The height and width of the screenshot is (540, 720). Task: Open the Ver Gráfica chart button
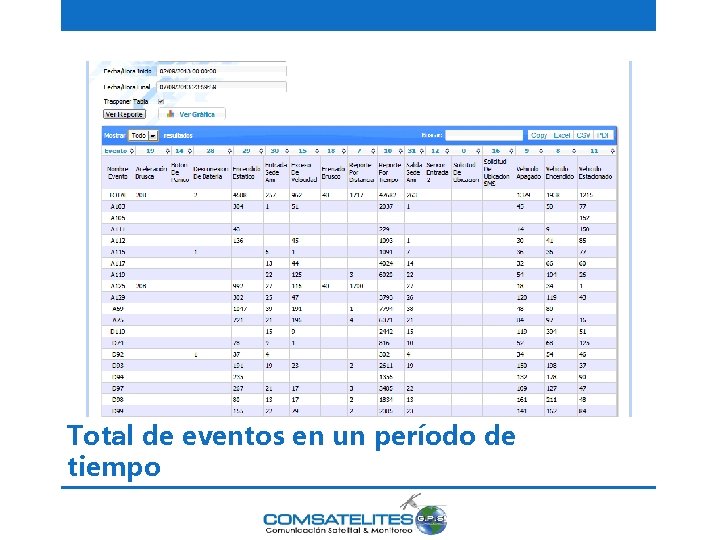point(191,114)
